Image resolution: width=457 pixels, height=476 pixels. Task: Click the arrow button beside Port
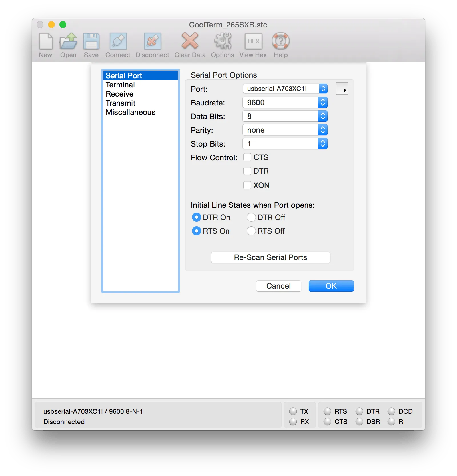pyautogui.click(x=342, y=89)
